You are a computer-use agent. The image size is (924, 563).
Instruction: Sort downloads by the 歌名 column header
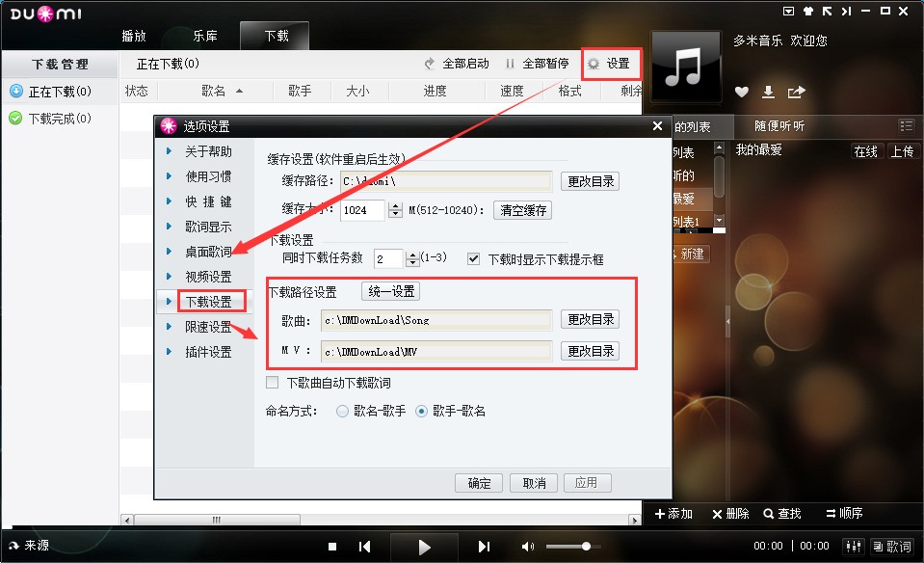tap(216, 91)
